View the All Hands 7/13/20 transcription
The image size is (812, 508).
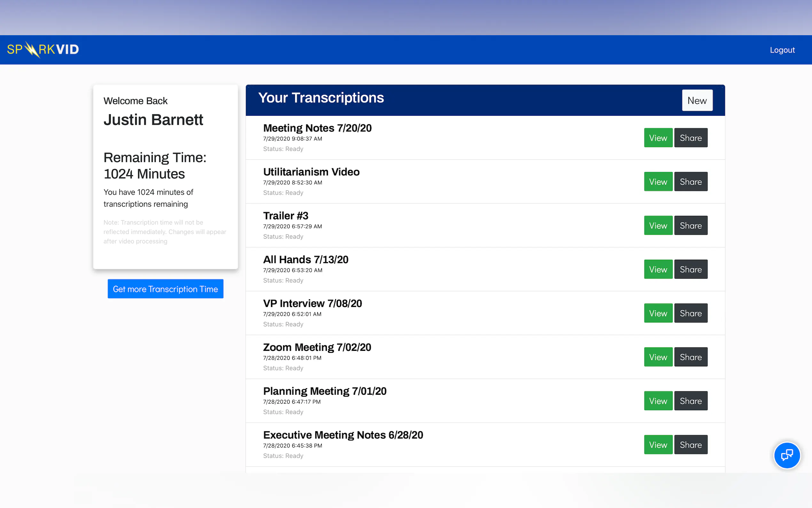[658, 269]
